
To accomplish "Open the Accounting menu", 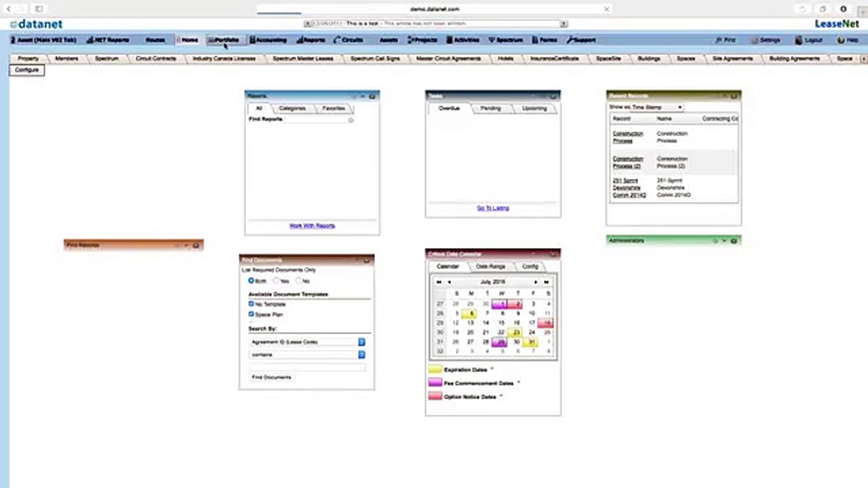I will (268, 40).
